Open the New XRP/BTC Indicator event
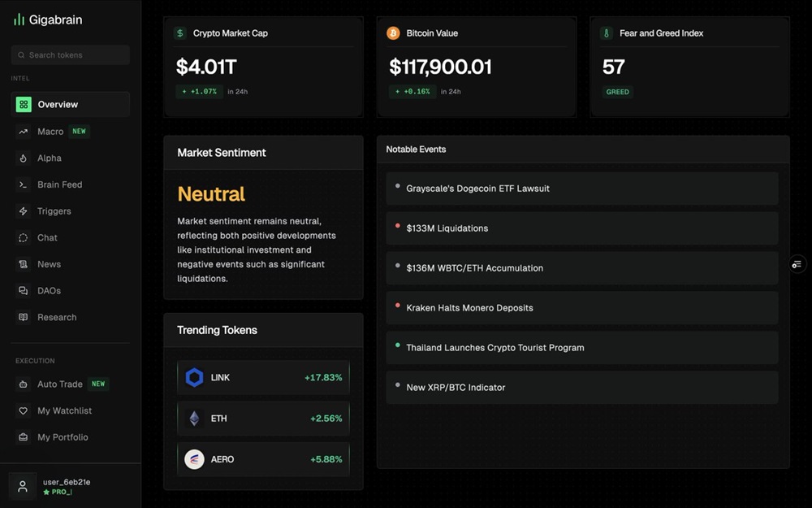Screen dimensions: 812x508 point(582,387)
